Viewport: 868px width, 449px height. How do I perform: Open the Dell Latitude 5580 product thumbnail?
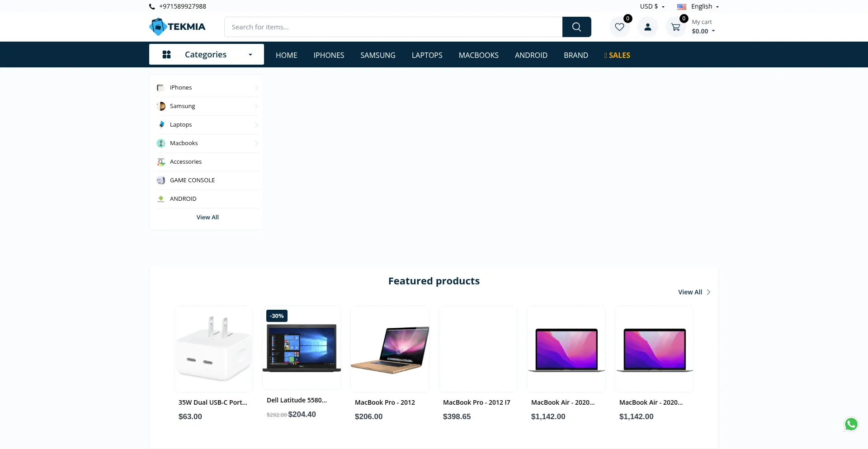[302, 348]
